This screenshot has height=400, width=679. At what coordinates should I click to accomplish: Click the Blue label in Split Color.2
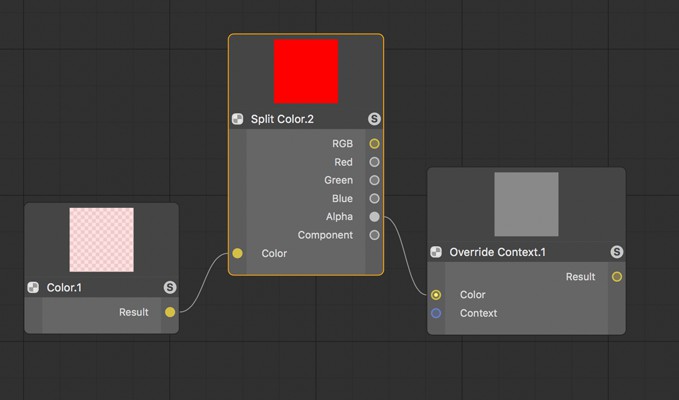click(x=343, y=199)
